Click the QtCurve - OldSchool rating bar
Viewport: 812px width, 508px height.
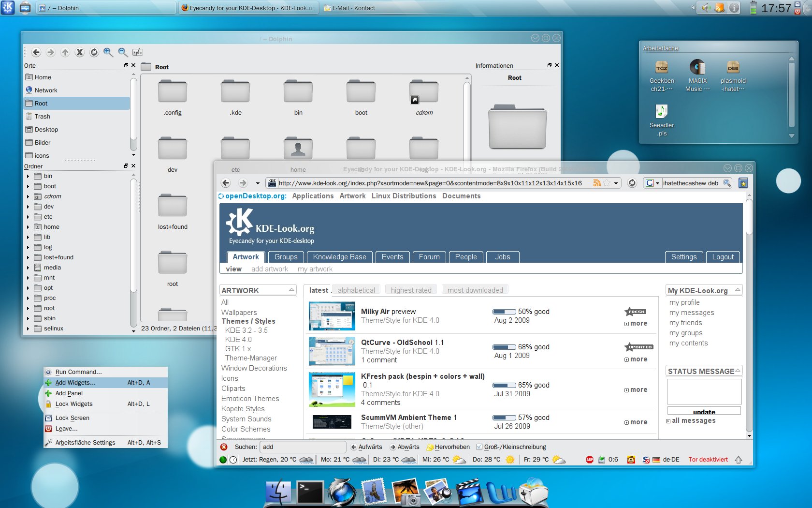tap(504, 347)
